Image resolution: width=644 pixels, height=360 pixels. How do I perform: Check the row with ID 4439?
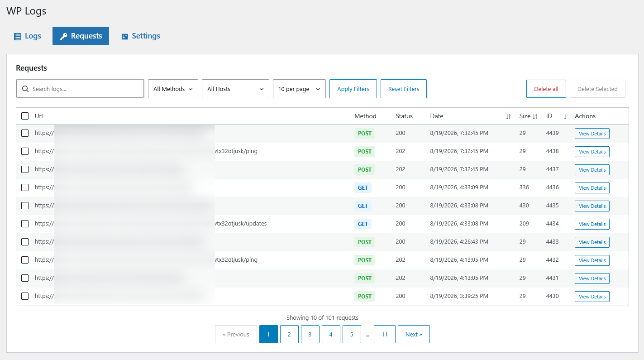(x=25, y=133)
